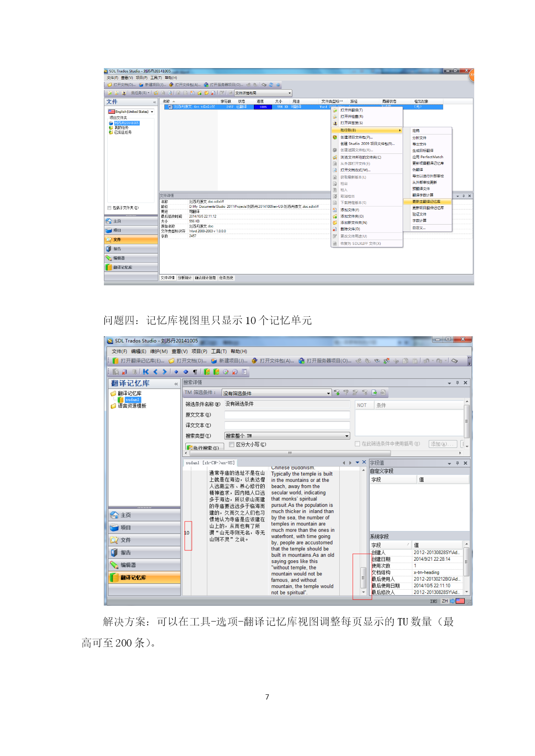Image resolution: width=535 pixels, height=756 pixels.
Task: Open 编辑(E) menu in lower window
Action: (138, 351)
